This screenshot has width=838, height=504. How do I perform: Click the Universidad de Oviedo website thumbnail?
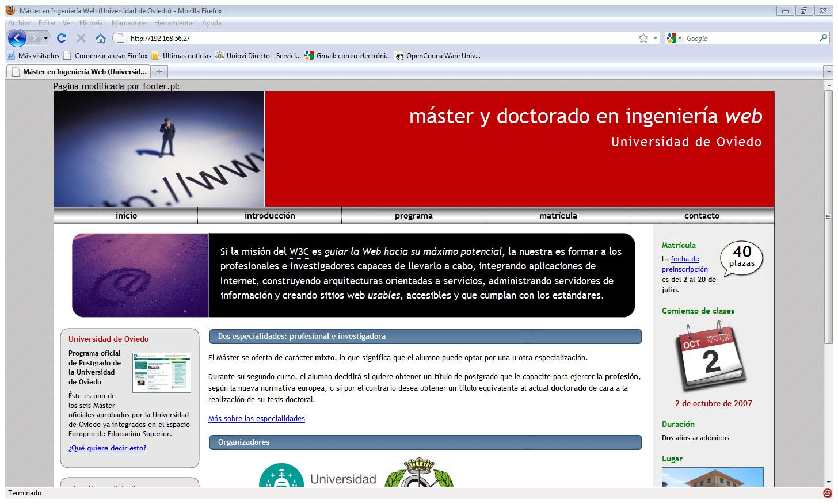pos(162,373)
